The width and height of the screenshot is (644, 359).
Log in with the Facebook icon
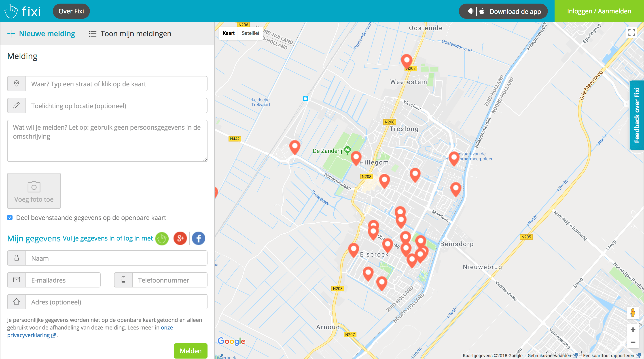coord(199,239)
